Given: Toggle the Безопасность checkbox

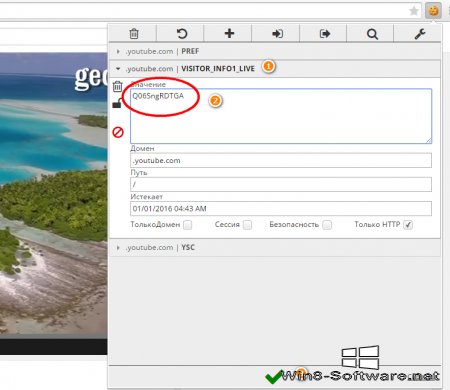Looking at the screenshot, I should [327, 225].
